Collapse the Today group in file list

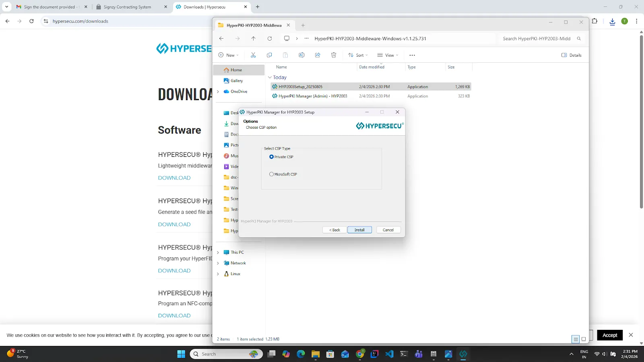pos(270,77)
